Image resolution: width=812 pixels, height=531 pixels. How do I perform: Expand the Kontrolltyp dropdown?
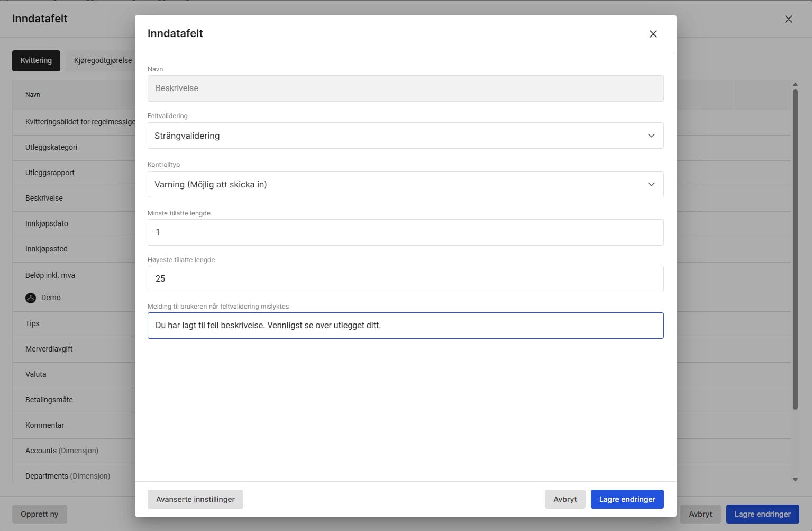[405, 184]
